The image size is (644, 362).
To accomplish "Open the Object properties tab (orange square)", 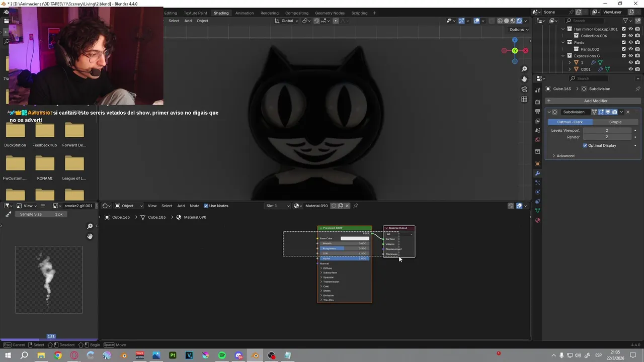I will tap(537, 164).
